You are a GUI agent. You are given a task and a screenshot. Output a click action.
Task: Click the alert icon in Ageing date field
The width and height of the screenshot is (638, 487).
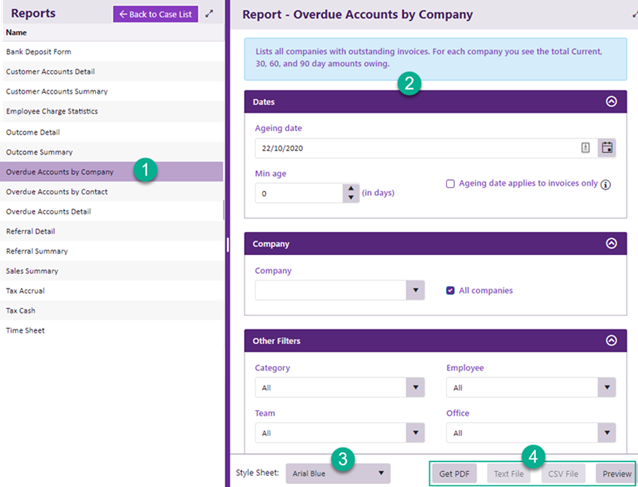pos(586,148)
